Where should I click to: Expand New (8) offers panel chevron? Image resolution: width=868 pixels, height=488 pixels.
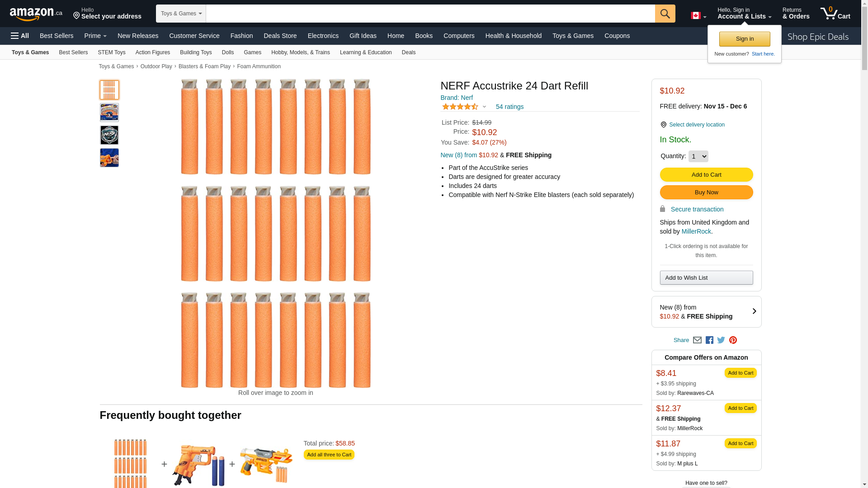[x=754, y=311]
